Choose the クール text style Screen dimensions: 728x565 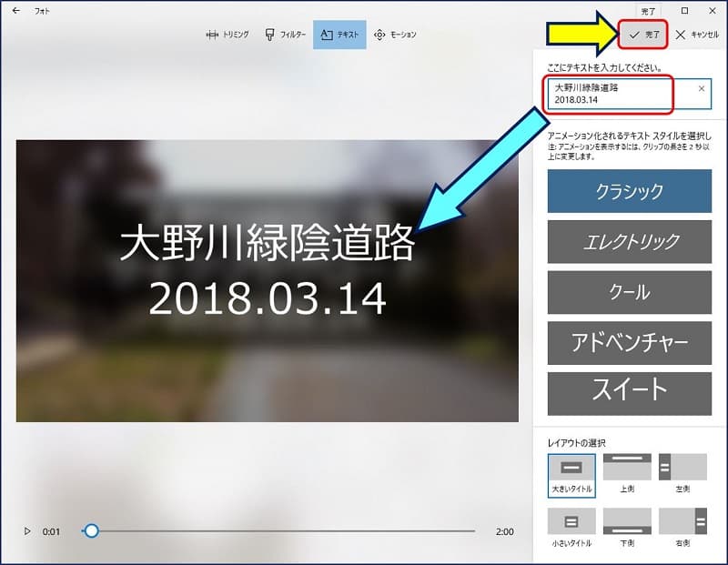point(629,292)
